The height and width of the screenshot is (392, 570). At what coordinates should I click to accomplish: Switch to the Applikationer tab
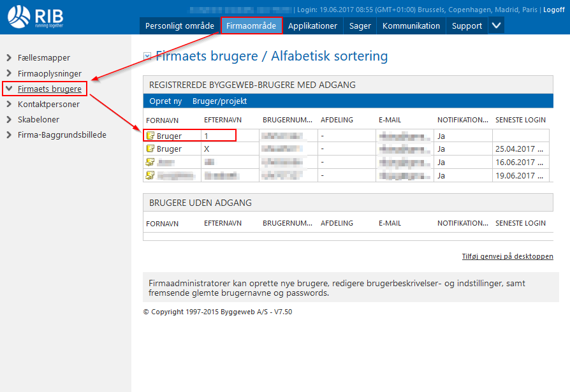pos(312,26)
